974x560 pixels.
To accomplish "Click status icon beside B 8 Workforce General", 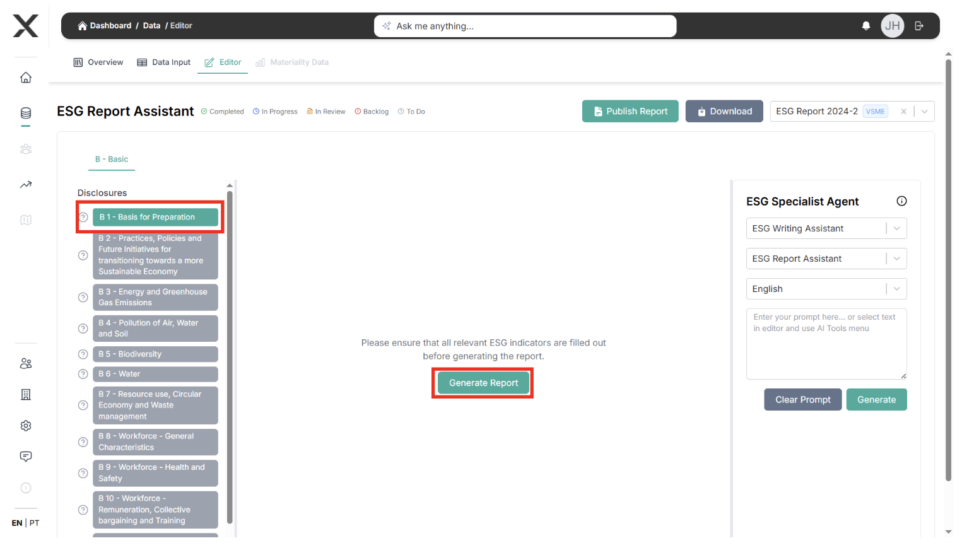I will click(x=83, y=442).
